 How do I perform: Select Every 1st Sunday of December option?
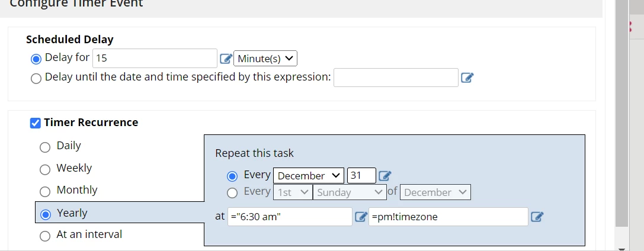pos(232,193)
